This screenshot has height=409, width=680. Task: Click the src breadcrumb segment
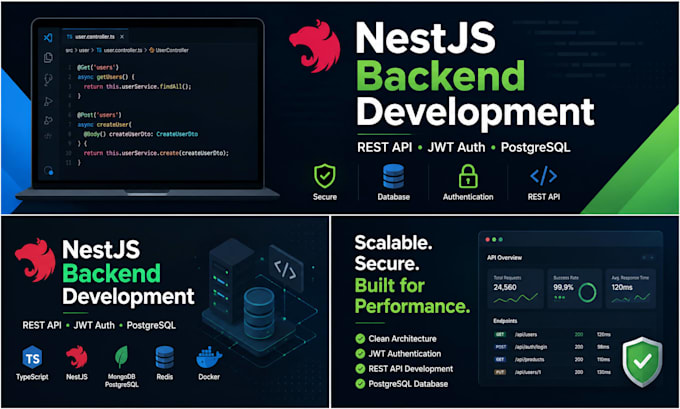(69, 50)
